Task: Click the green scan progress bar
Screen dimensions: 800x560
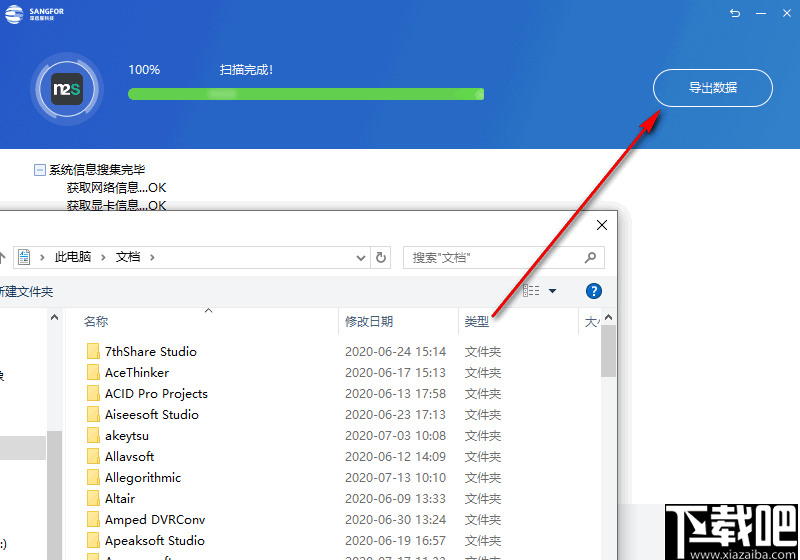Action: click(x=306, y=94)
